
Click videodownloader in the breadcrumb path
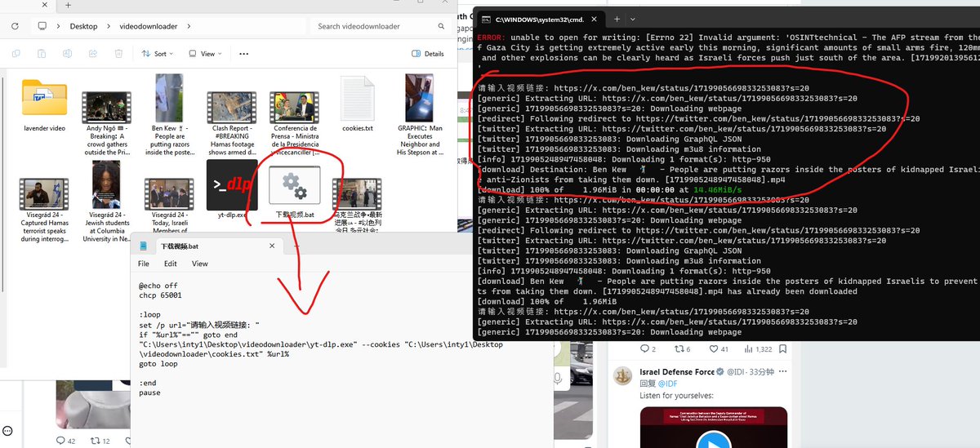tap(150, 26)
